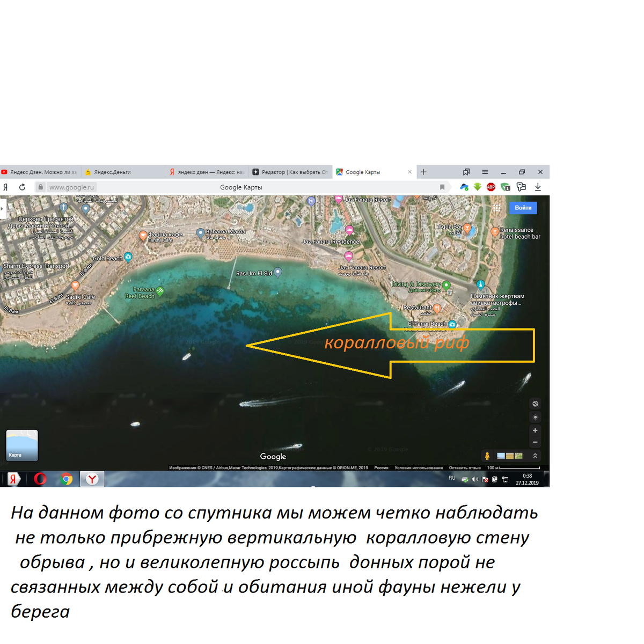Screen dimensions: 644x644
Task: Show my location on the map
Action: (535, 417)
